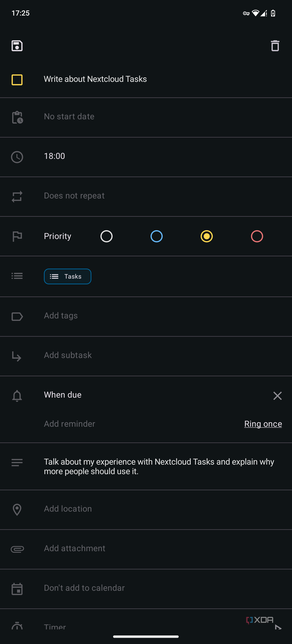Delete task with trash icon
292x644 pixels.
[x=275, y=46]
